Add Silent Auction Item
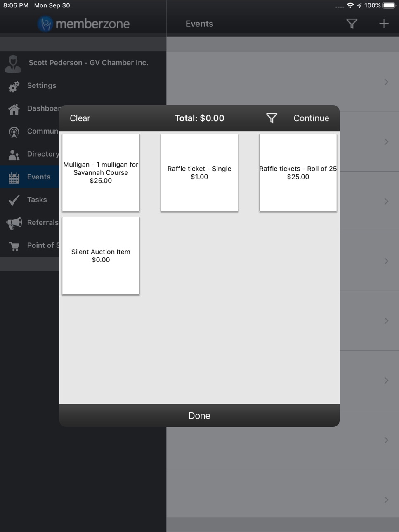399x532 pixels. point(101,256)
